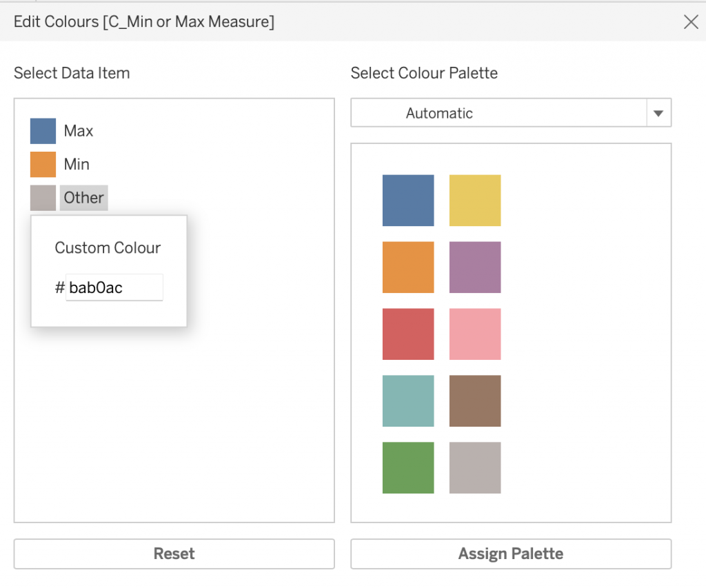The height and width of the screenshot is (588, 706).
Task: Choose the orange palette colour swatch
Action: tap(408, 267)
